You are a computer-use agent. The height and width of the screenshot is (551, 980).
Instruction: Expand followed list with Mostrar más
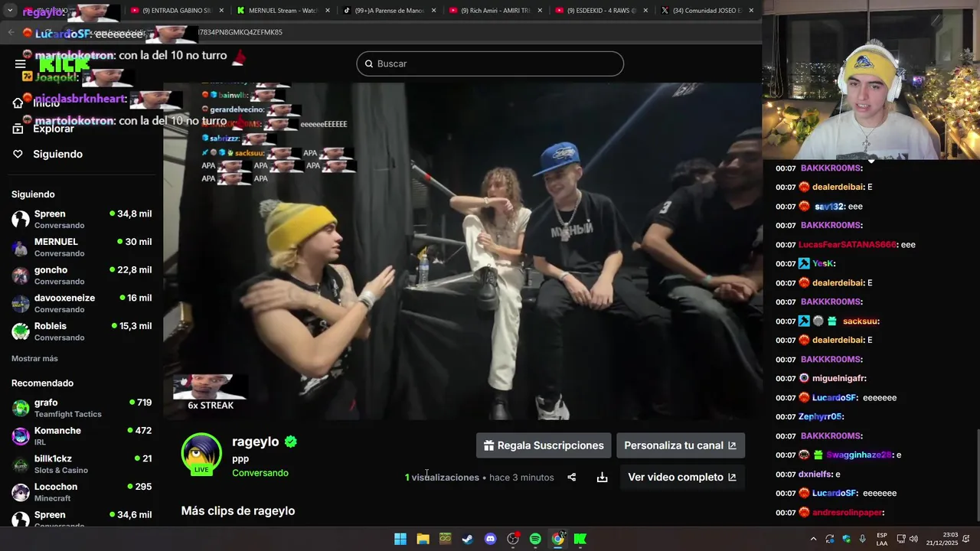[34, 358]
